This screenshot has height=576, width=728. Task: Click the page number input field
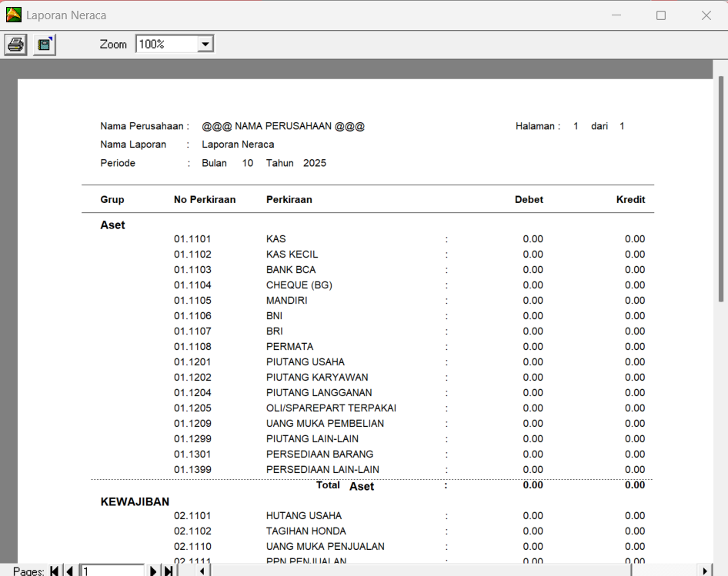(112, 571)
